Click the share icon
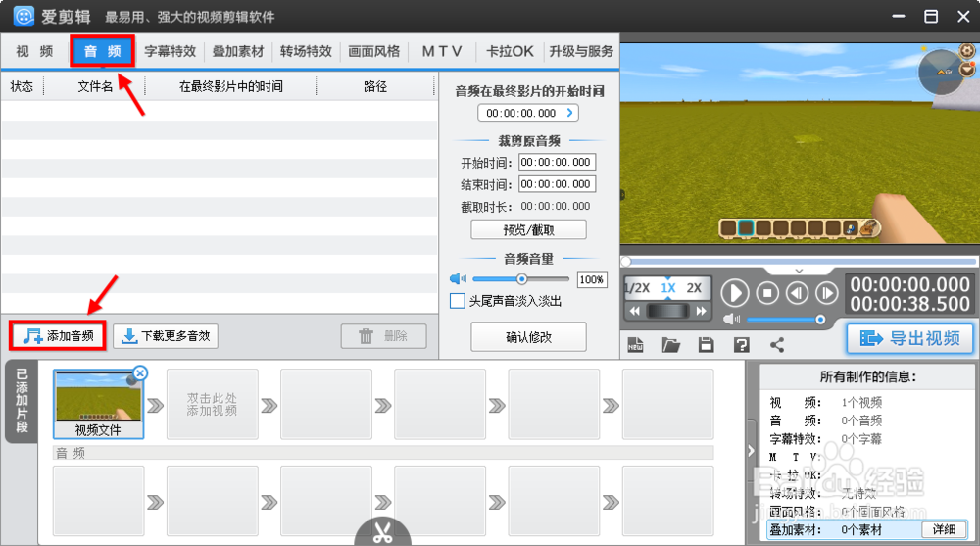This screenshot has width=980, height=546. tap(777, 345)
